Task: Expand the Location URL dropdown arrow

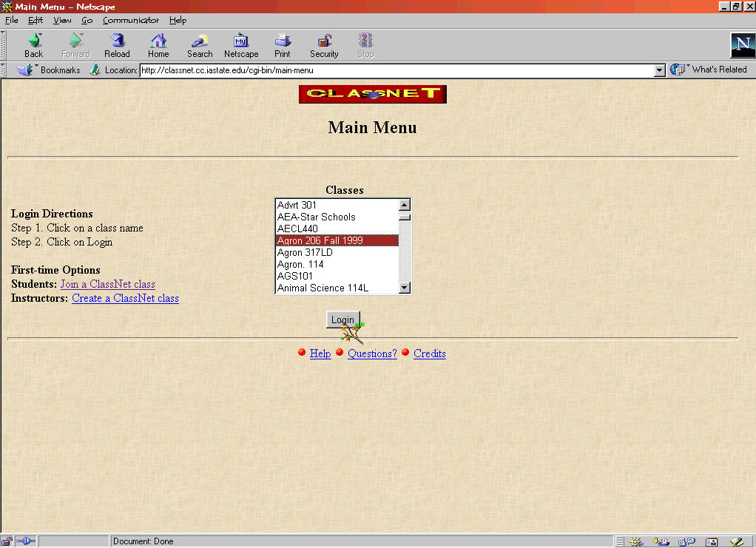Action: click(x=660, y=70)
